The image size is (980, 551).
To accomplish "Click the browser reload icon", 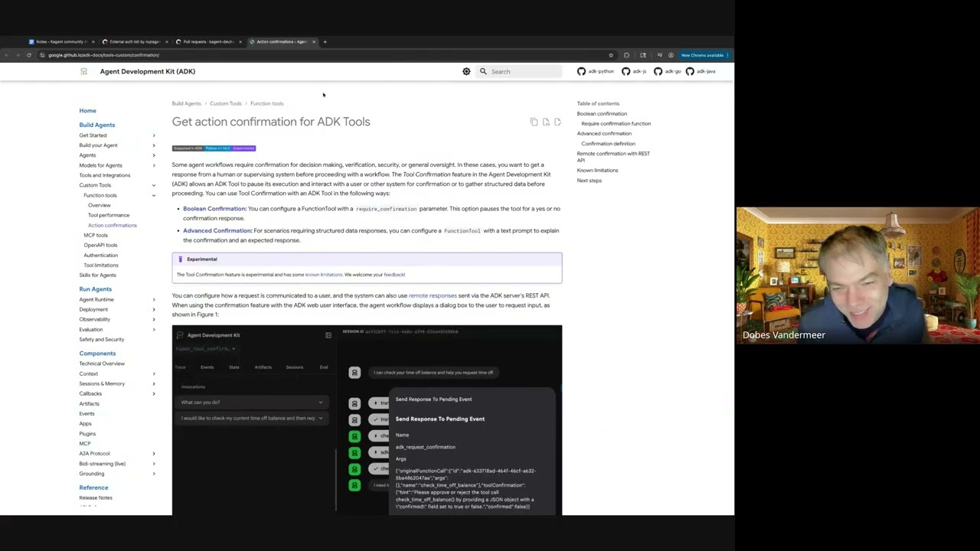I will click(x=29, y=55).
